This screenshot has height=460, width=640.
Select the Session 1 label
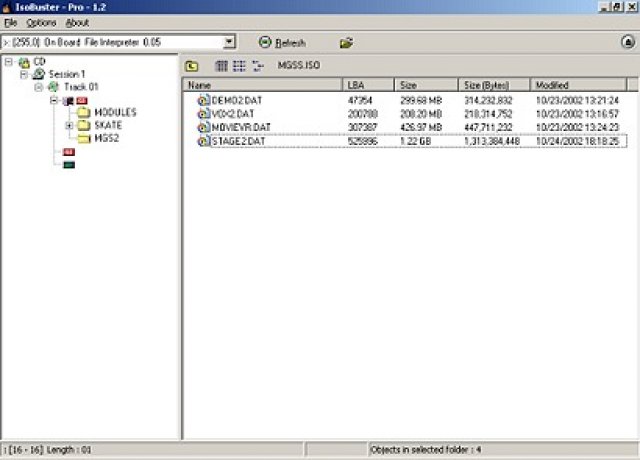pos(67,74)
